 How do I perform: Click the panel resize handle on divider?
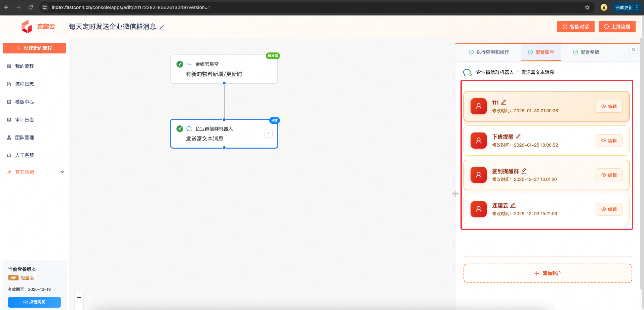(x=455, y=194)
